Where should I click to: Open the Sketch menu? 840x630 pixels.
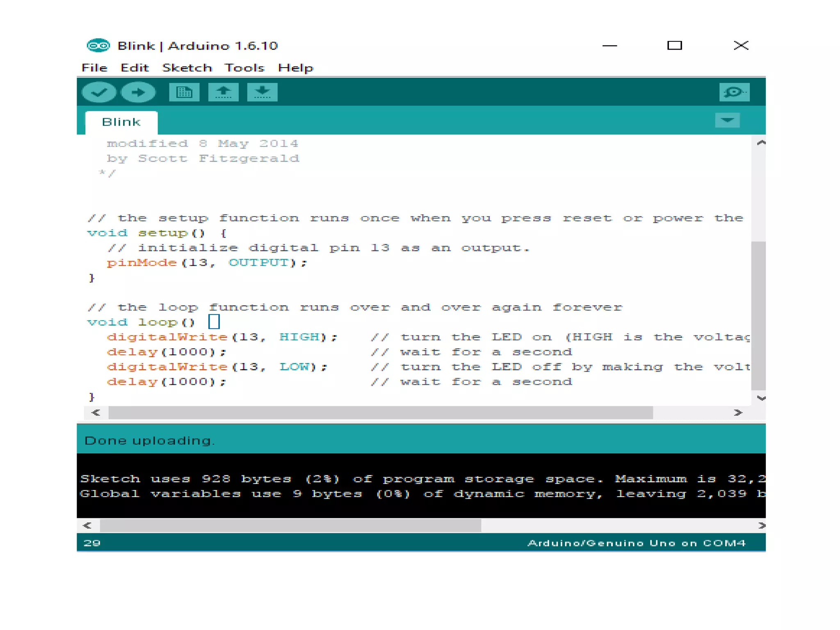tap(187, 68)
